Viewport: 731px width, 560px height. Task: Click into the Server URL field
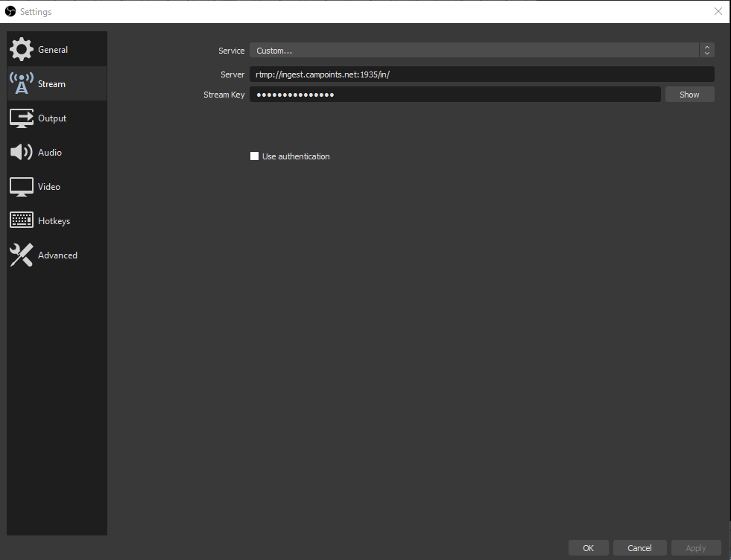(x=481, y=74)
